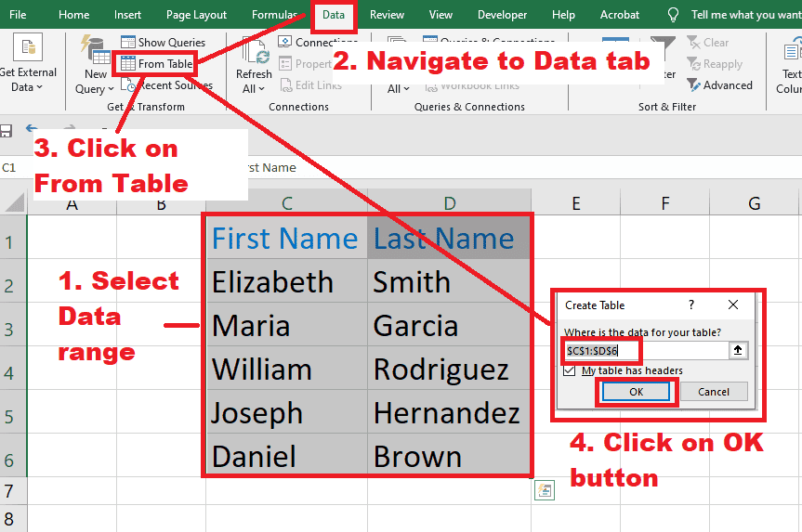Open the Review tab
Image resolution: width=802 pixels, height=532 pixels.
387,15
